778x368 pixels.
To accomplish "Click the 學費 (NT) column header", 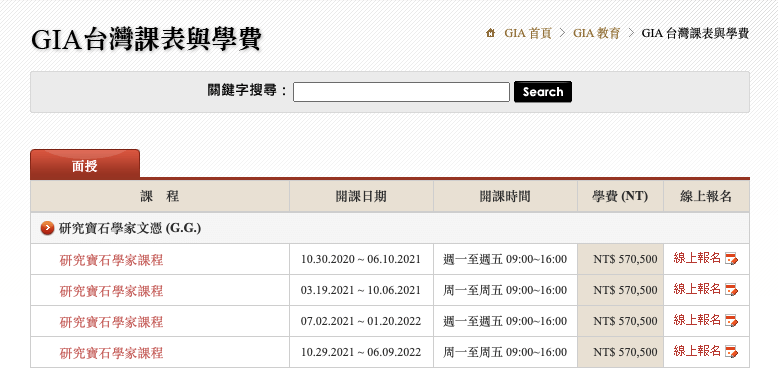I will click(620, 196).
